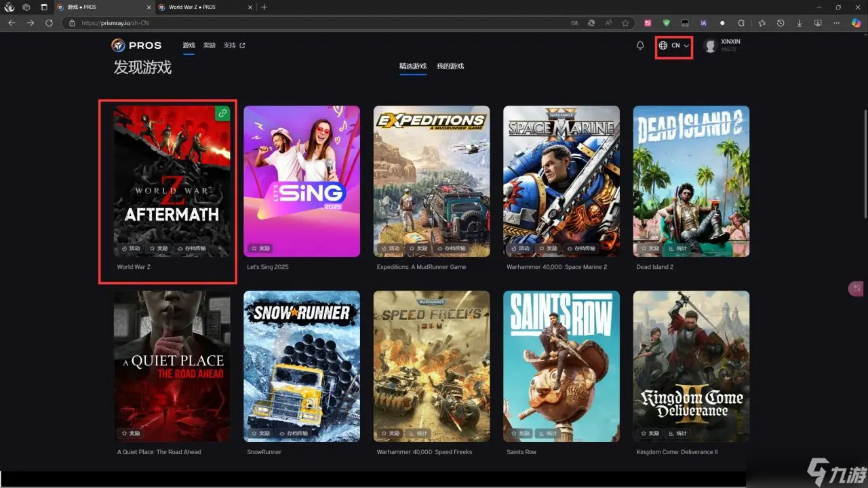Screen dimensions: 868x488
Task: Switch to the World War Z • PROS tab
Action: pos(205,7)
